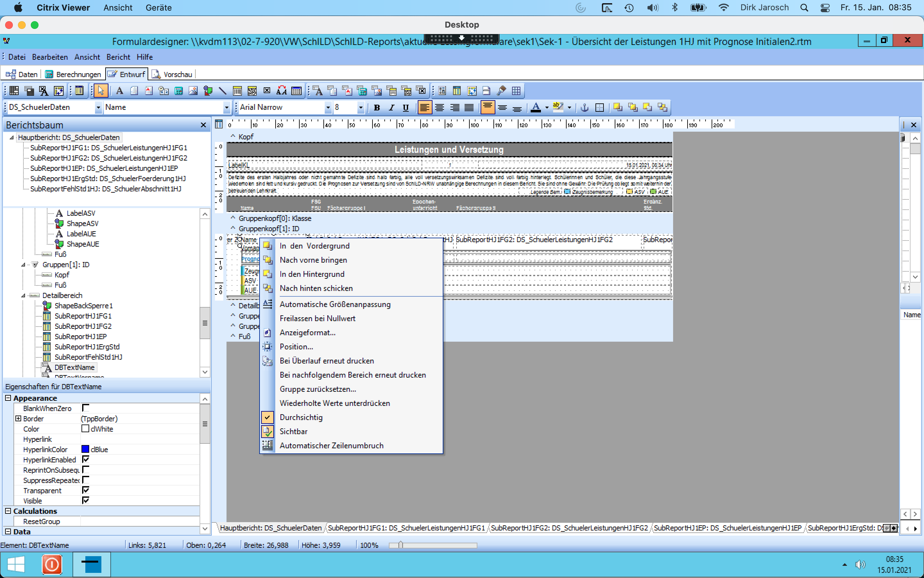Image resolution: width=924 pixels, height=578 pixels.
Task: Select the arrow pointer tool
Action: click(101, 91)
